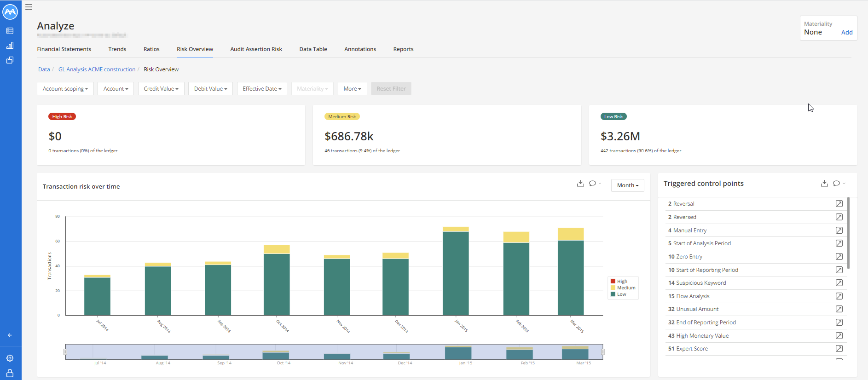Switch to Ratios tab
Screen dimensions: 868x380
pos(151,49)
